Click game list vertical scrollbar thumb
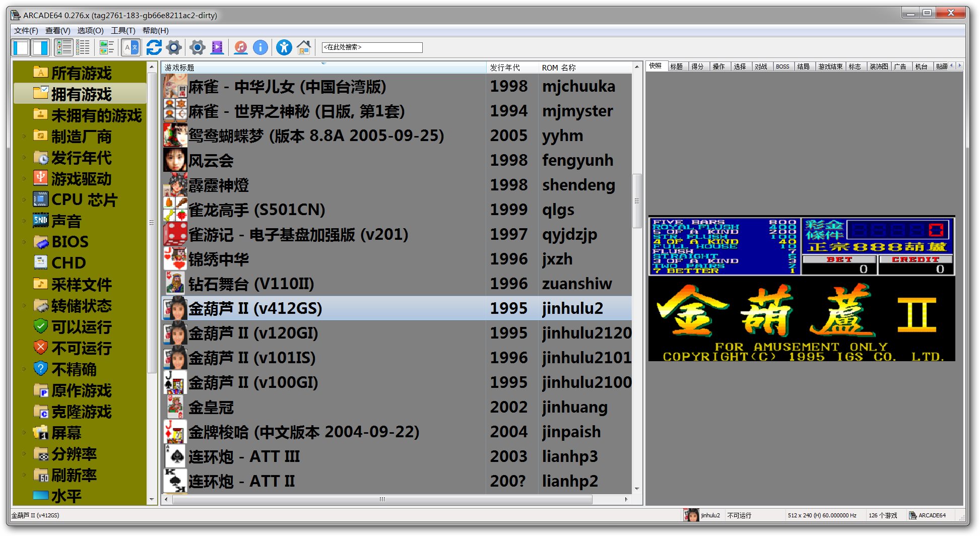This screenshot has height=536, width=980. tap(637, 200)
